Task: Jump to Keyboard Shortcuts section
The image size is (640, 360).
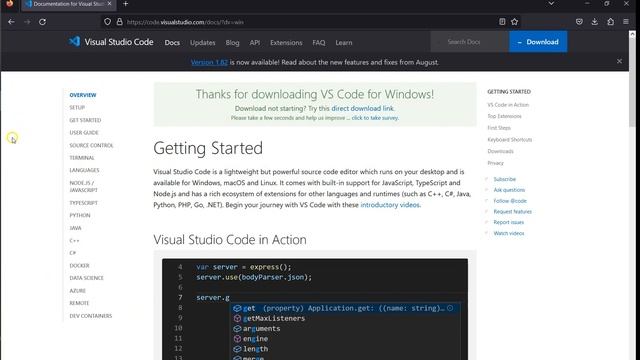Action: (509, 140)
